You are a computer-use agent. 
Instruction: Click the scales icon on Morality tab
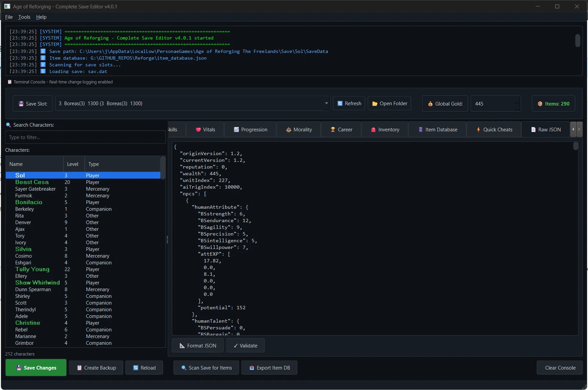(x=289, y=129)
